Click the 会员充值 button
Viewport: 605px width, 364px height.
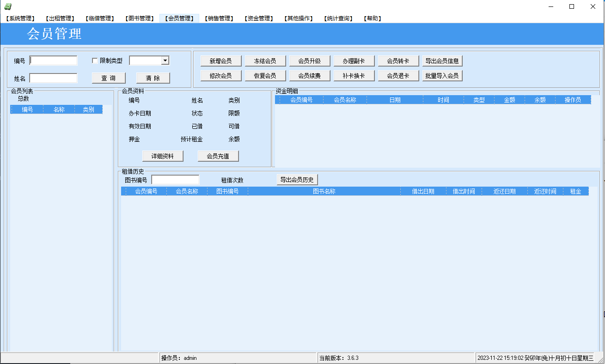(218, 156)
